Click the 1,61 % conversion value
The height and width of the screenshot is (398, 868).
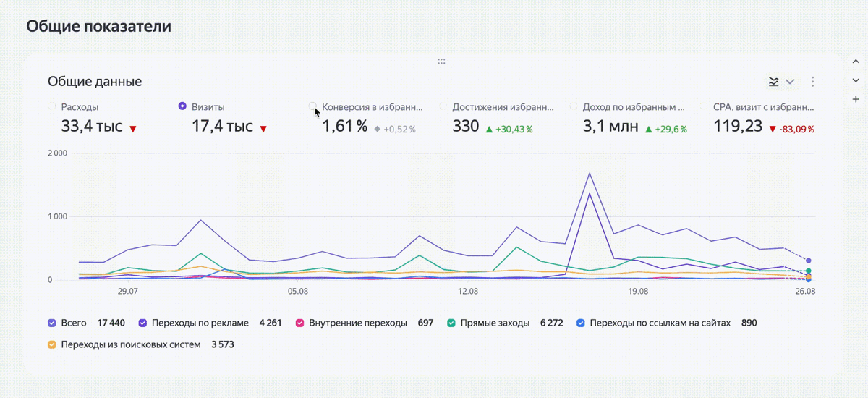click(345, 127)
